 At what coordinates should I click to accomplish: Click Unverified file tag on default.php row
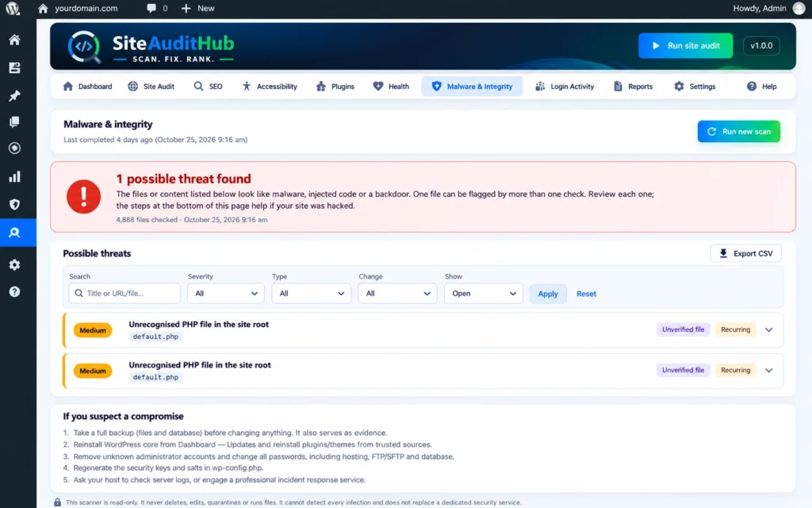(x=683, y=370)
